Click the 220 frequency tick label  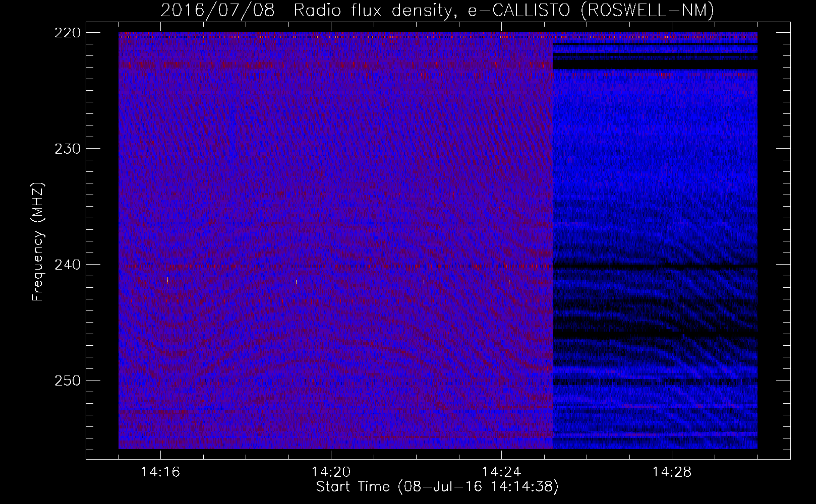(x=67, y=33)
